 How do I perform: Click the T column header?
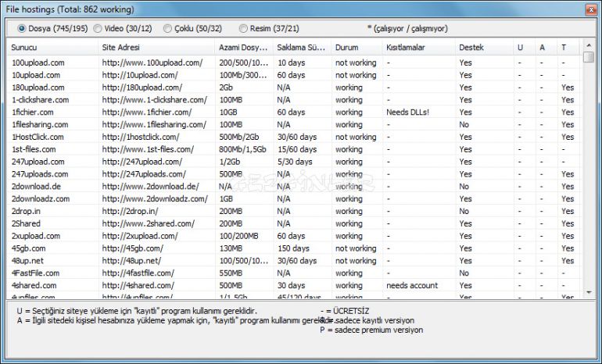[568, 48]
